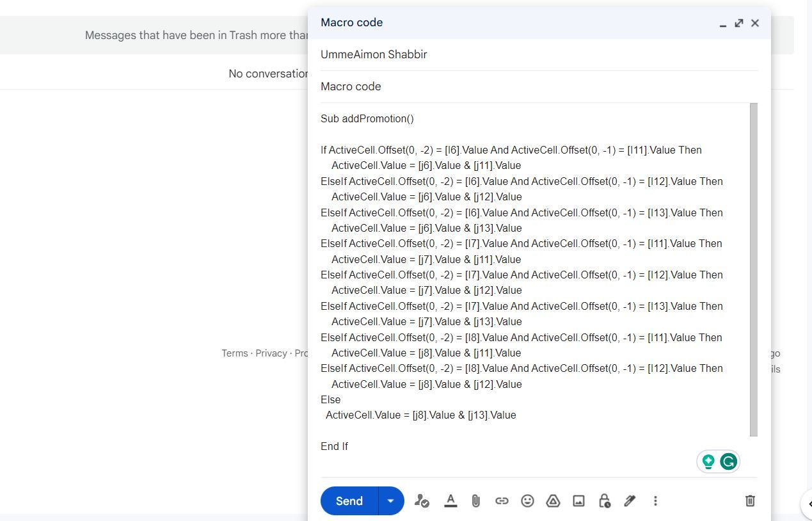
Task: Open more send options with three dots
Action: (x=655, y=501)
